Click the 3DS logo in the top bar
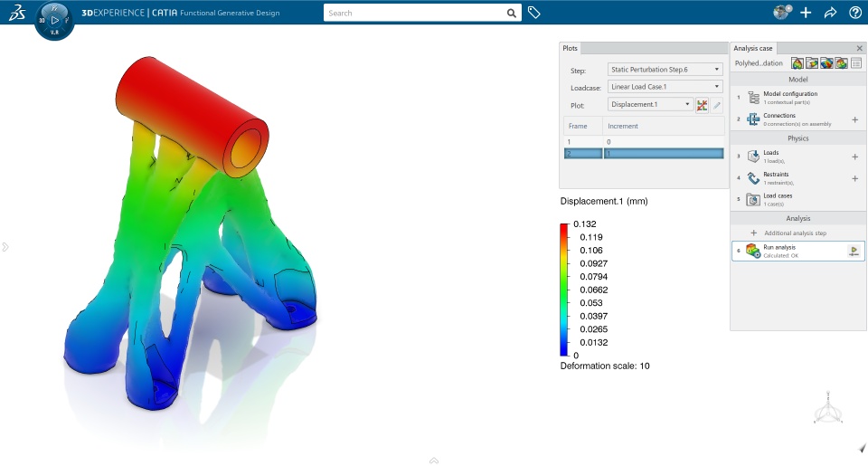Screen dimensions: 868x466 (x=16, y=12)
